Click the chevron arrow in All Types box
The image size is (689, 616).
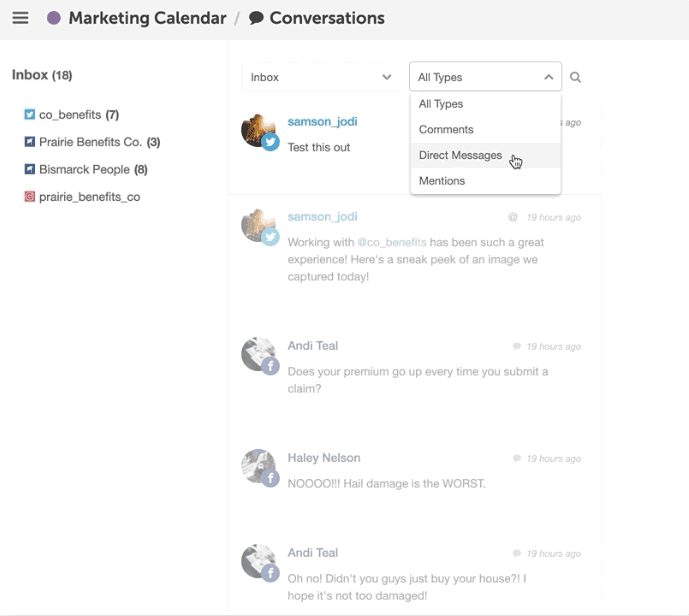pos(548,77)
